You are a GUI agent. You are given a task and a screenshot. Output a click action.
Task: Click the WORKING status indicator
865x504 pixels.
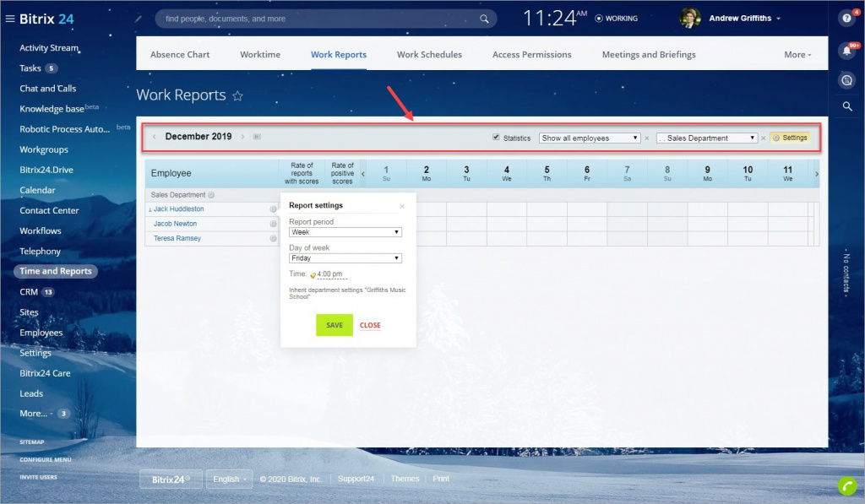point(616,19)
